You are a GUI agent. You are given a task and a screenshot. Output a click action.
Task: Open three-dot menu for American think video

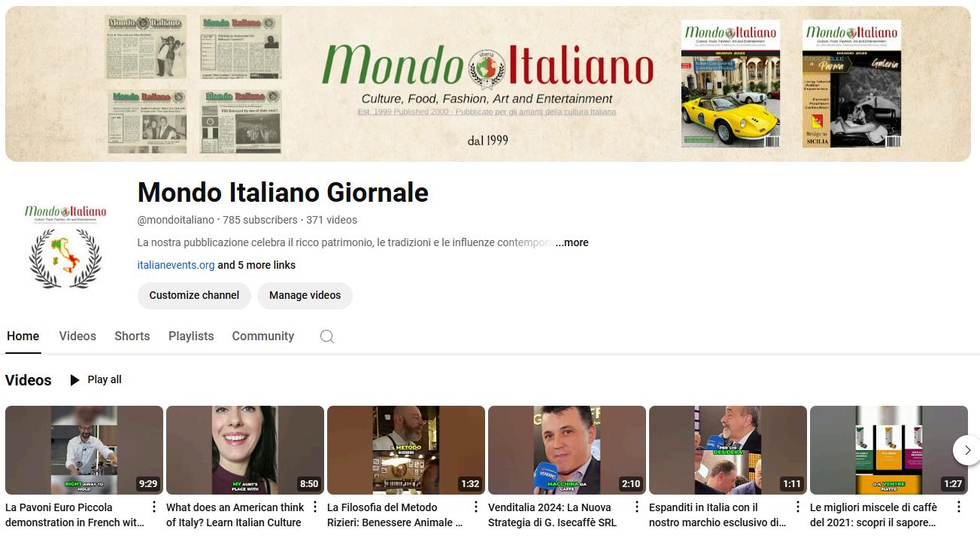(315, 507)
